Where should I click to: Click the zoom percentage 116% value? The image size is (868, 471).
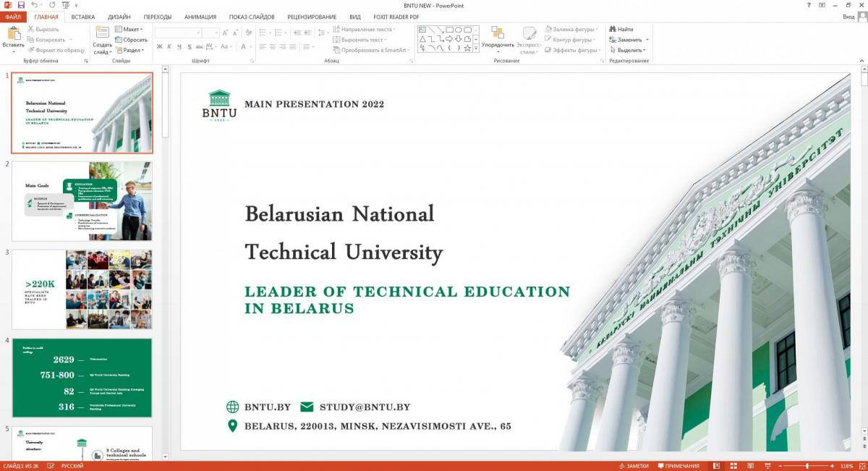click(x=846, y=466)
